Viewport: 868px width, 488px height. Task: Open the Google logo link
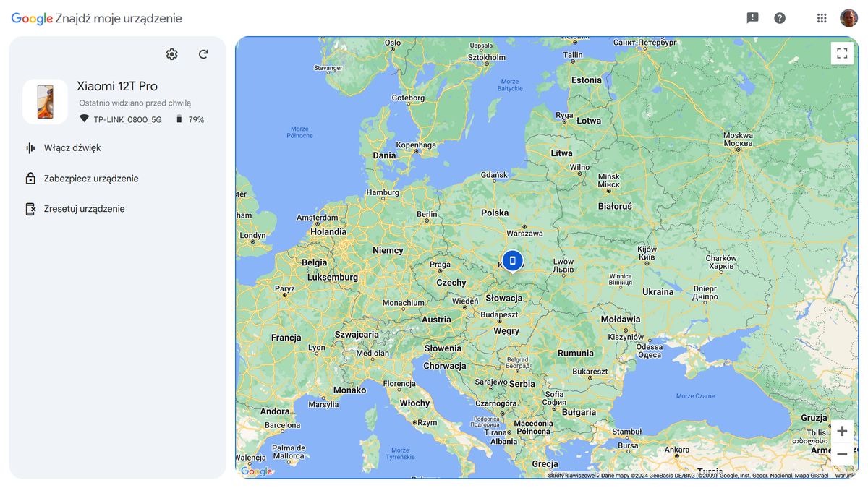32,19
